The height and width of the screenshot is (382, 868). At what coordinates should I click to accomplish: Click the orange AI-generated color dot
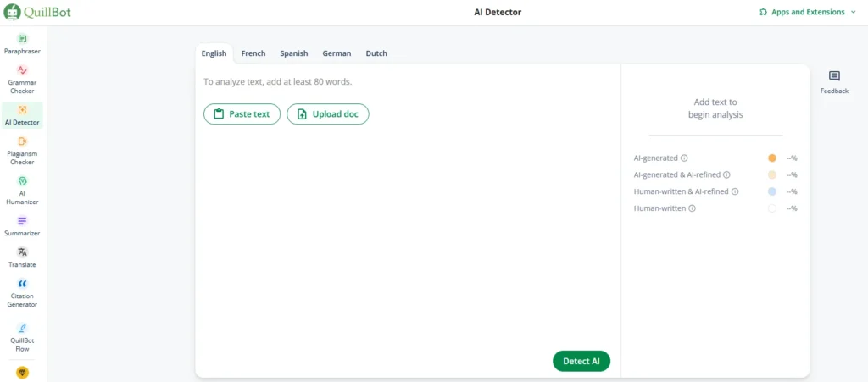[x=772, y=158]
